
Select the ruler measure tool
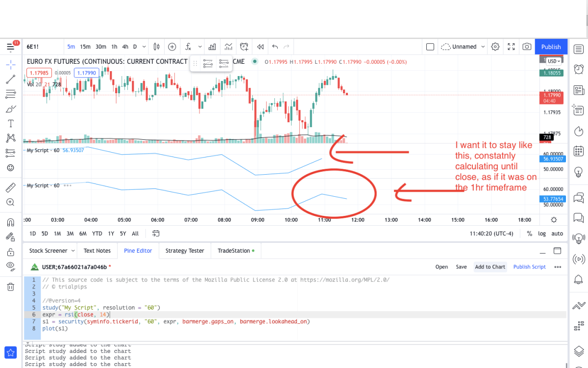(10, 187)
